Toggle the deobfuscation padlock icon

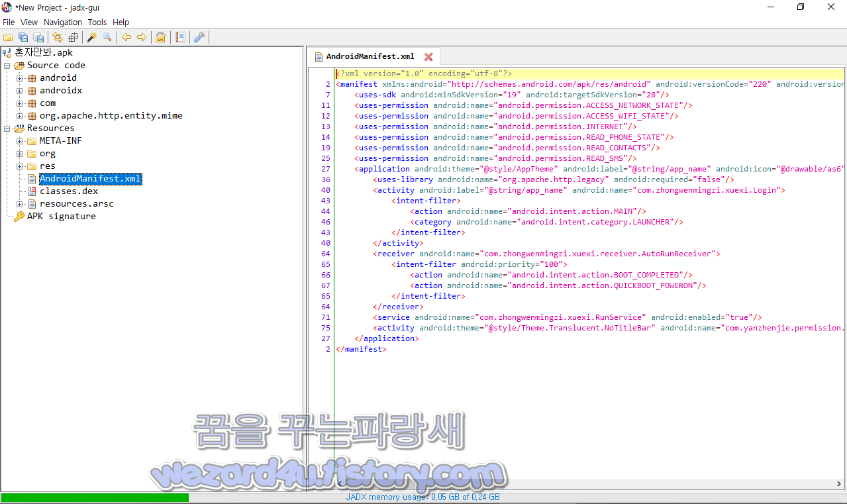point(160,37)
